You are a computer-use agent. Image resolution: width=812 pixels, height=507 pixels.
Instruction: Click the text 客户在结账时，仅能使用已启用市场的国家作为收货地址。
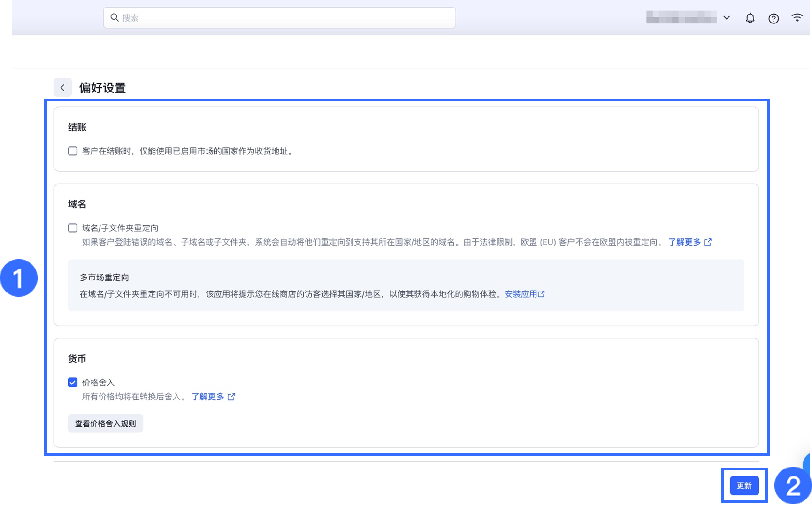point(188,151)
